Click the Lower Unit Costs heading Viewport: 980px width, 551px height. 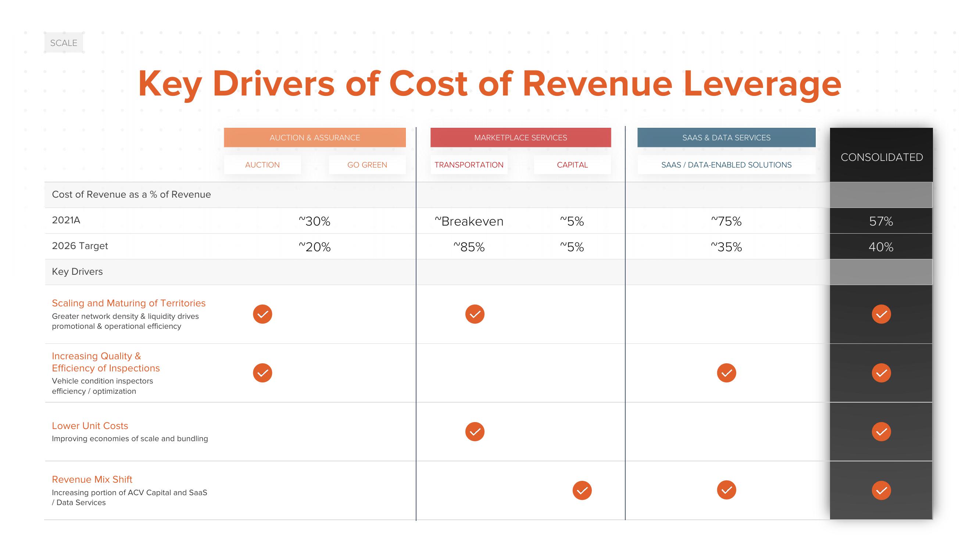pyautogui.click(x=90, y=426)
